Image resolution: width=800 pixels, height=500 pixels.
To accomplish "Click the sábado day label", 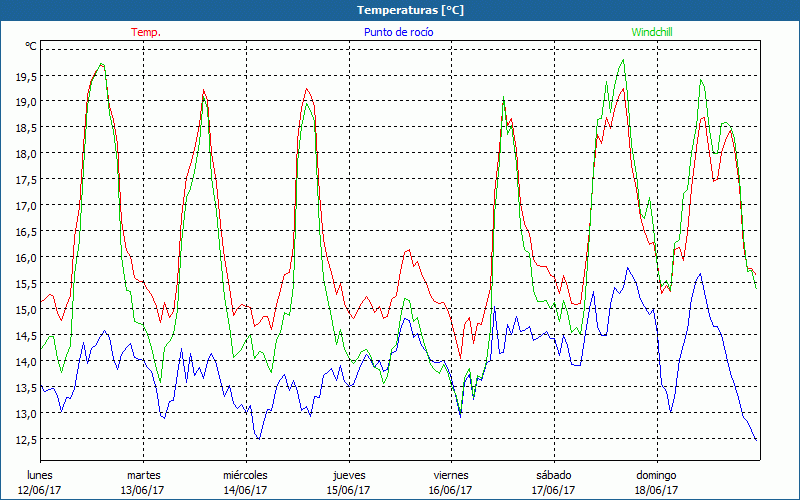I will pos(554,475).
